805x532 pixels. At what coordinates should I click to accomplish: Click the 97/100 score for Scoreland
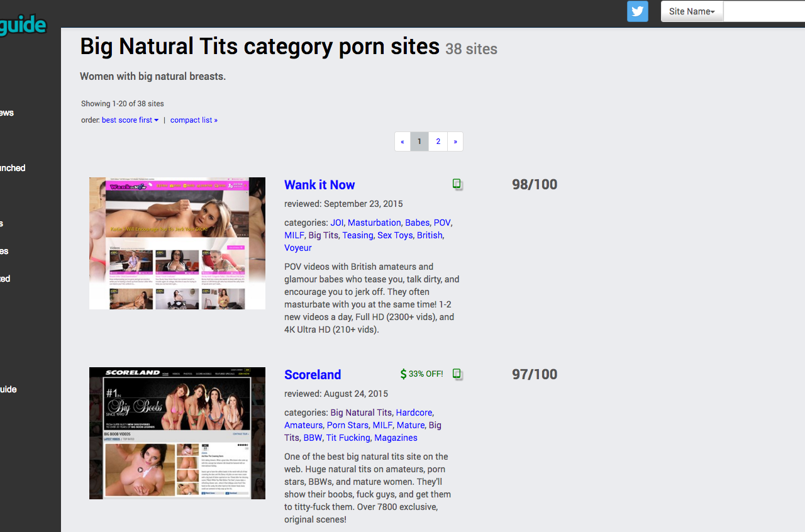(535, 374)
